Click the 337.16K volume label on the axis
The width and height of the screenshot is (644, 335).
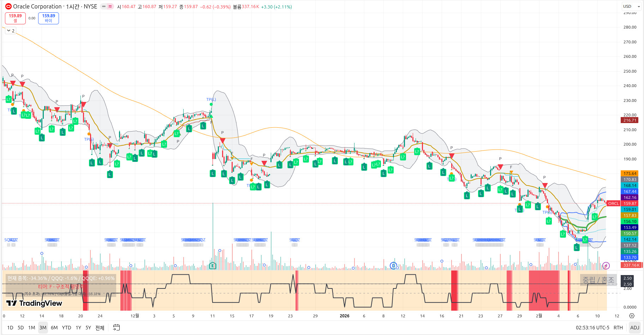631,265
